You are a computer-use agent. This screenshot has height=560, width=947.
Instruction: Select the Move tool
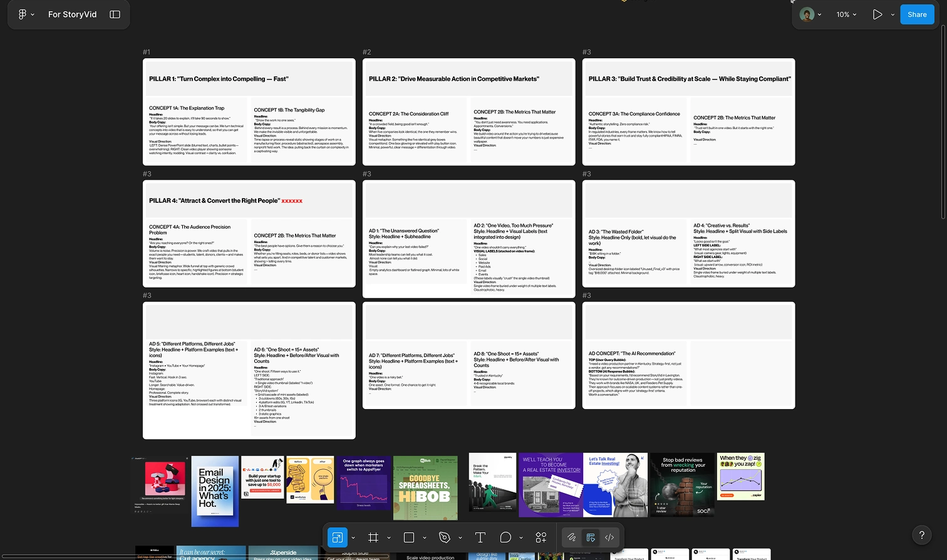tap(337, 537)
